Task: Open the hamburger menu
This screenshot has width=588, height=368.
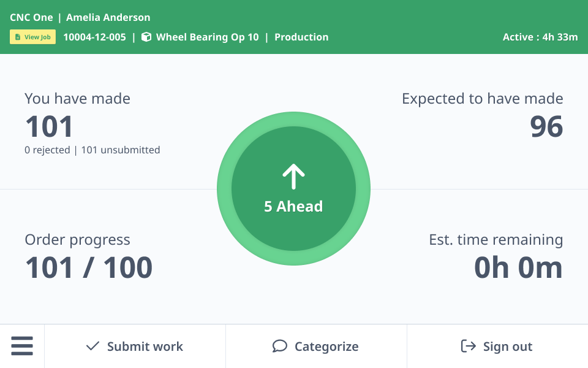Action: tap(22, 345)
